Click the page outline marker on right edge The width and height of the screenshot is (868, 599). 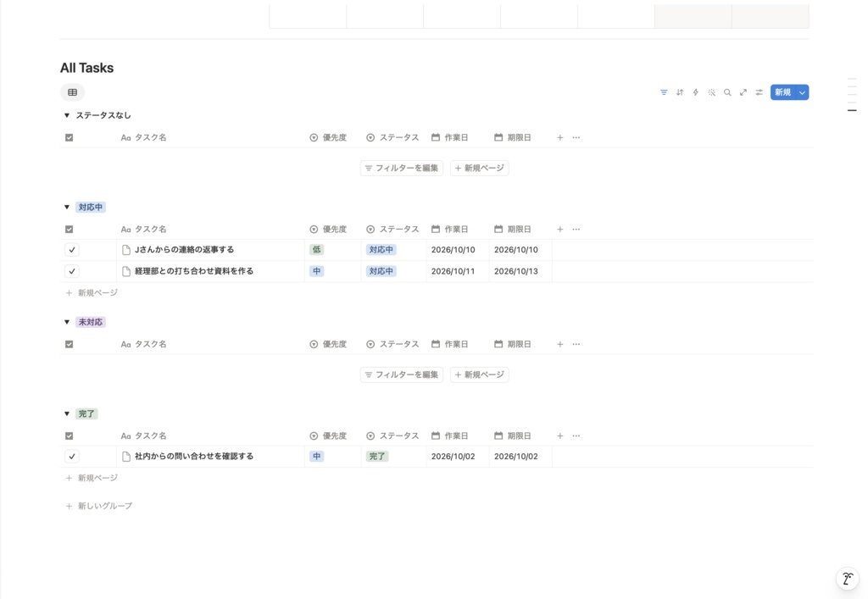click(x=852, y=111)
